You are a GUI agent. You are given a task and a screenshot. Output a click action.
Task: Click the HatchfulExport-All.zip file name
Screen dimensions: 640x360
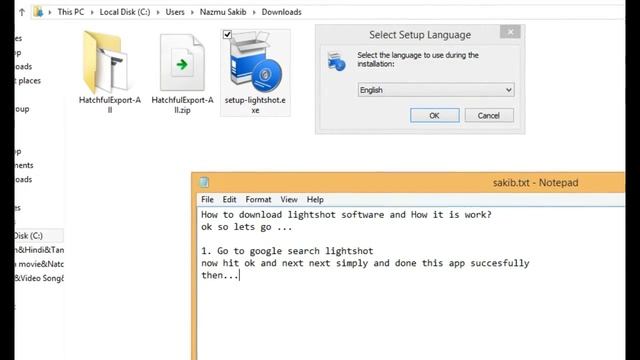pyautogui.click(x=182, y=105)
